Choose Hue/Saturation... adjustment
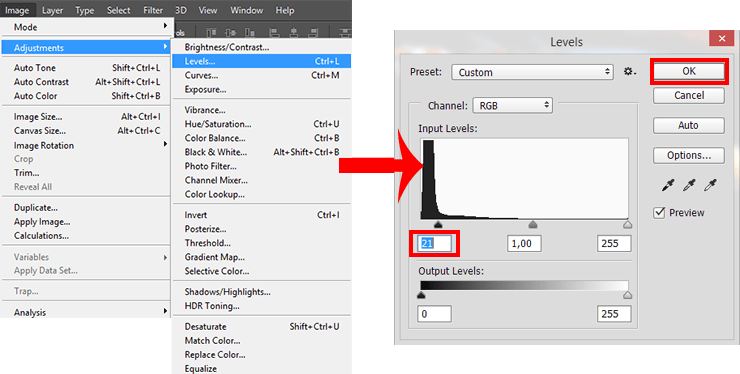Image resolution: width=740 pixels, height=374 pixels. click(261, 124)
